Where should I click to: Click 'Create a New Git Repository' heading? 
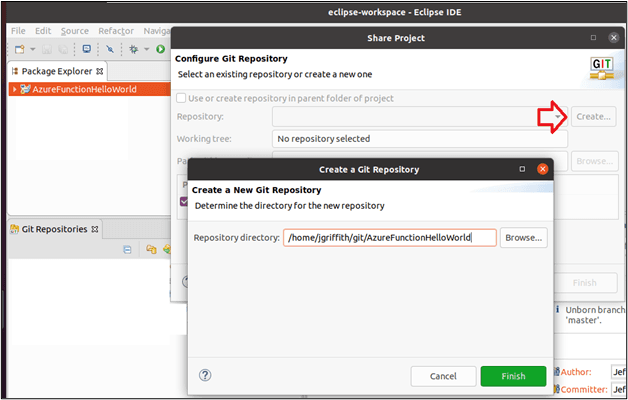[x=256, y=190]
